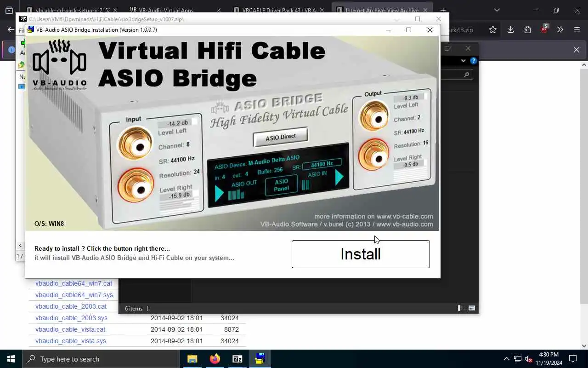588x368 pixels.
Task: Click the date for vbaudio_cable_vista.sys
Action: click(x=176, y=341)
